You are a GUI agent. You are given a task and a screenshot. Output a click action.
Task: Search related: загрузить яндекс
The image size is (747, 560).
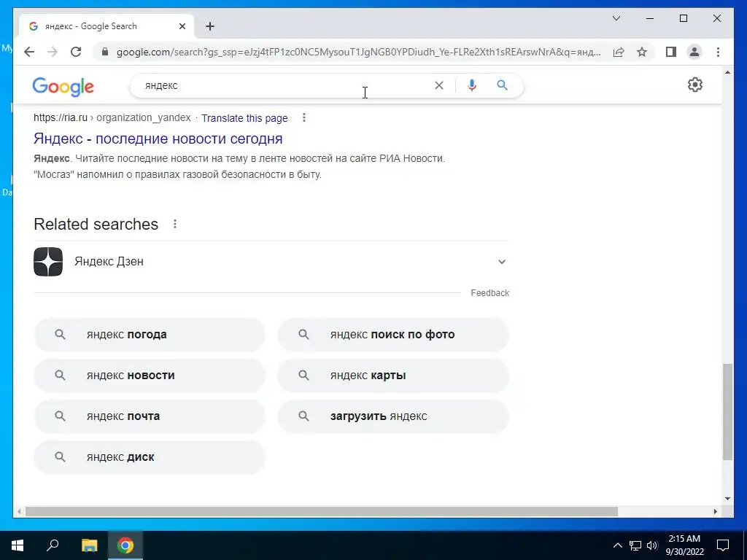pyautogui.click(x=393, y=416)
